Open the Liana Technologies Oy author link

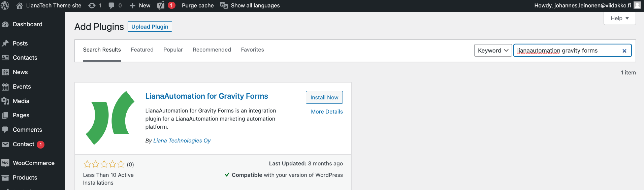pyautogui.click(x=182, y=140)
